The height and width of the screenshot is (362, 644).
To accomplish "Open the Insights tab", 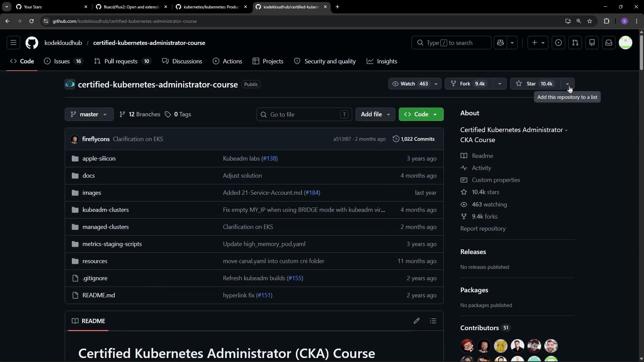I will tap(382, 61).
